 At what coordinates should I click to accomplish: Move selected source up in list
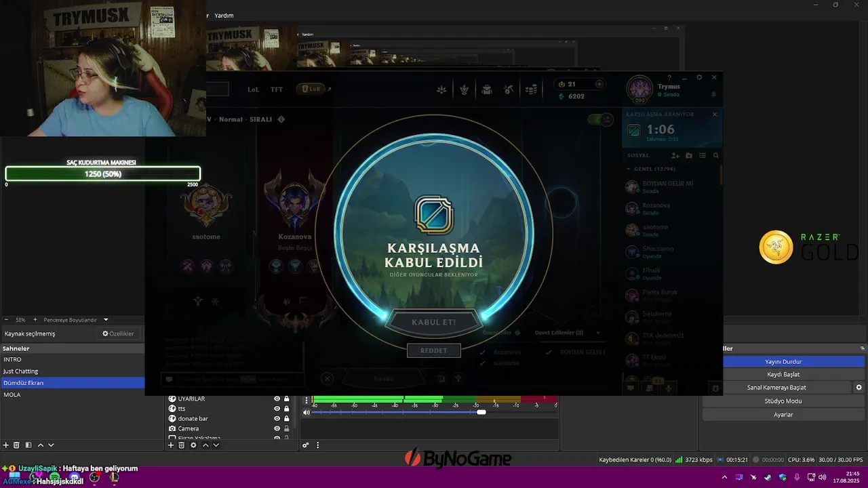[x=205, y=445]
